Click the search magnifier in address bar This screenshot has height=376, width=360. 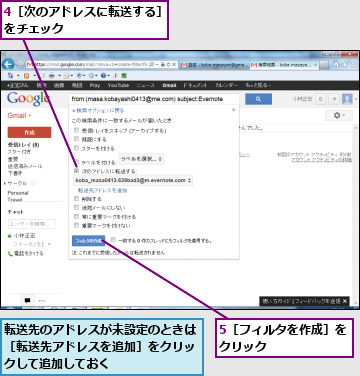pyautogui.click(x=152, y=65)
